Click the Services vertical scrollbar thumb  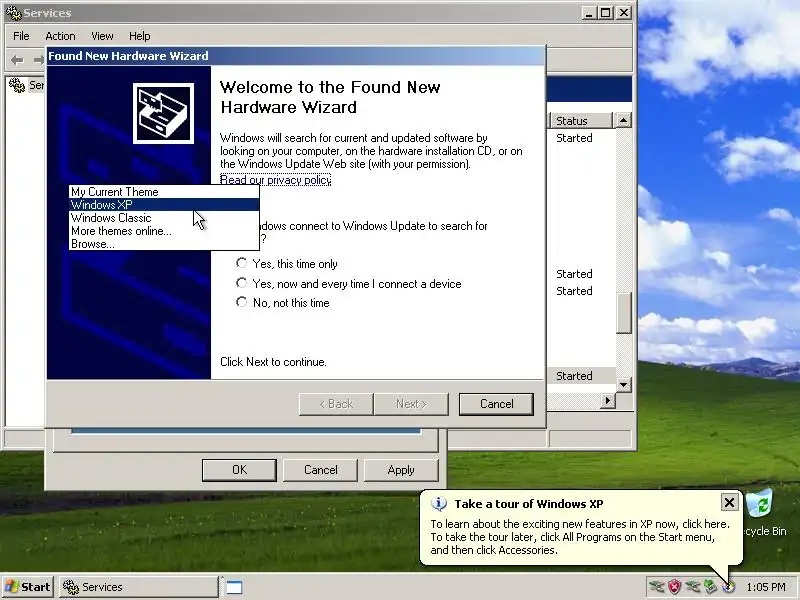[x=623, y=313]
